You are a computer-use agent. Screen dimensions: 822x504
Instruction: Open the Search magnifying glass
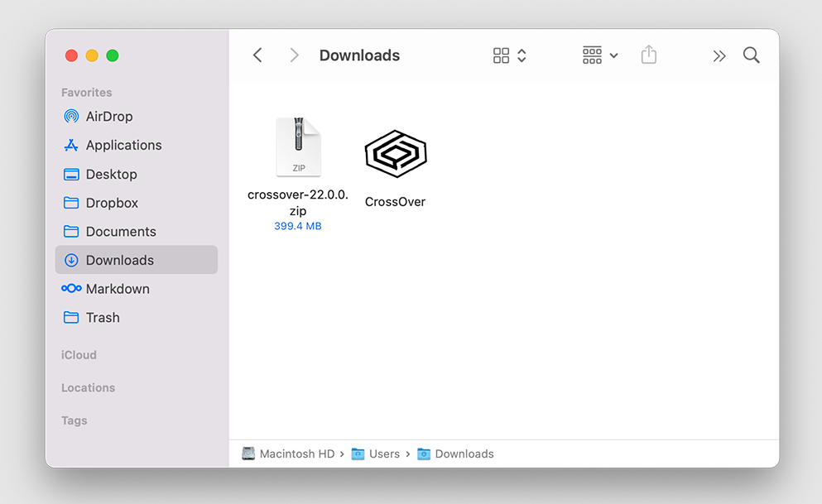pyautogui.click(x=752, y=55)
